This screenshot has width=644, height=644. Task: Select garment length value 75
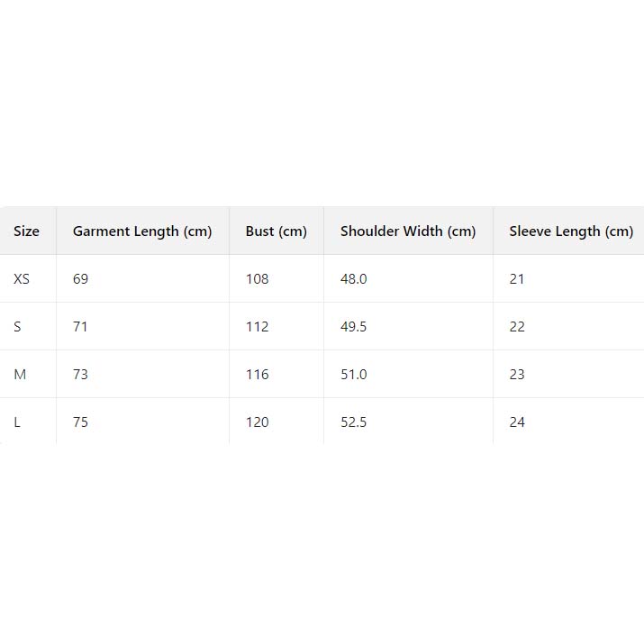tap(81, 422)
